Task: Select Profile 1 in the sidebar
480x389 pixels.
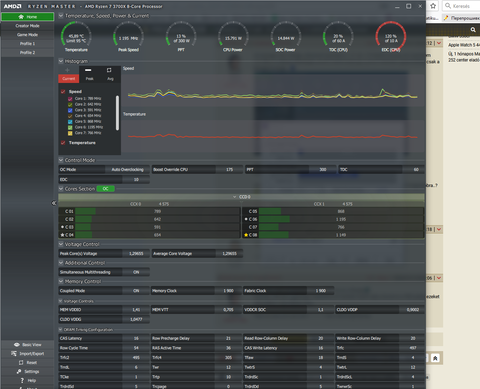Action: point(27,44)
